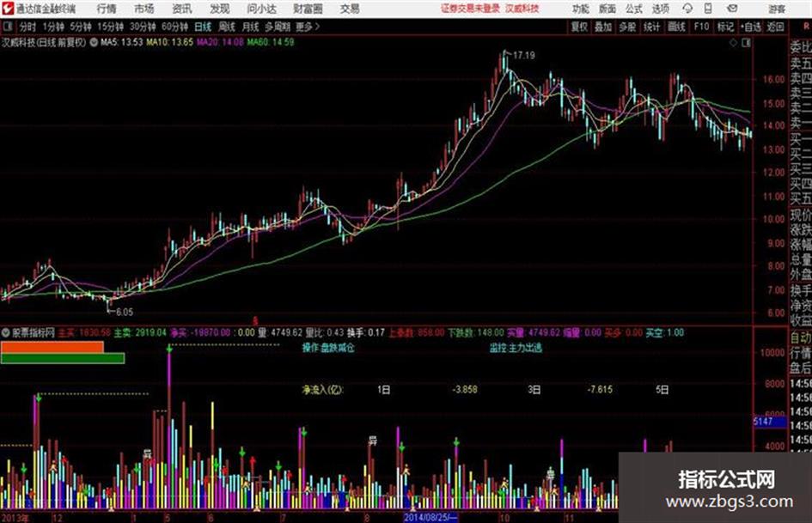Open the mail envelope icon
This screenshot has width=812, height=523.
[732, 9]
